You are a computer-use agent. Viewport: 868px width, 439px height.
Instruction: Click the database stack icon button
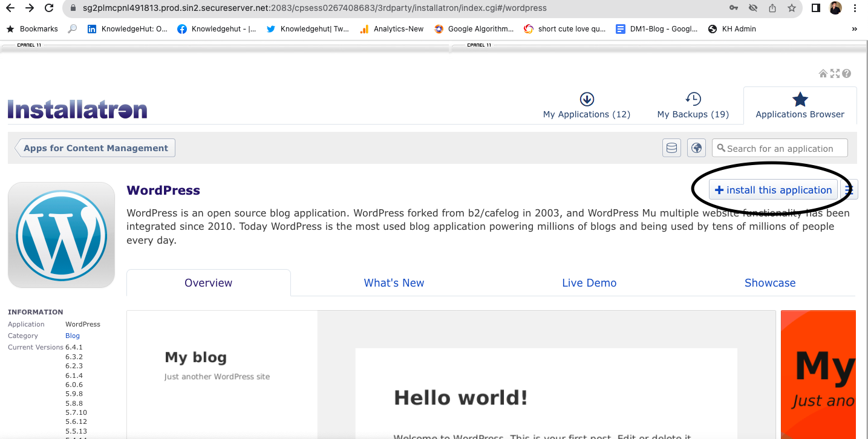click(x=671, y=148)
